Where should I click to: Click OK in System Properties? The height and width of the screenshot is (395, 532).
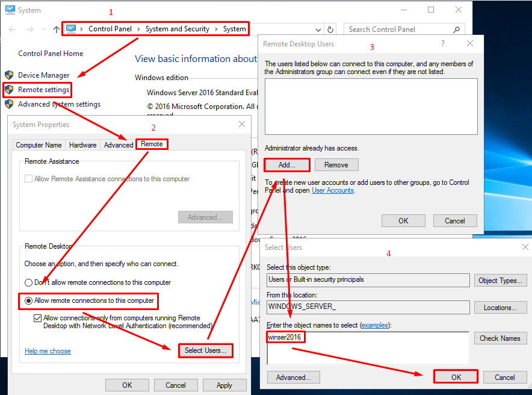pos(127,385)
